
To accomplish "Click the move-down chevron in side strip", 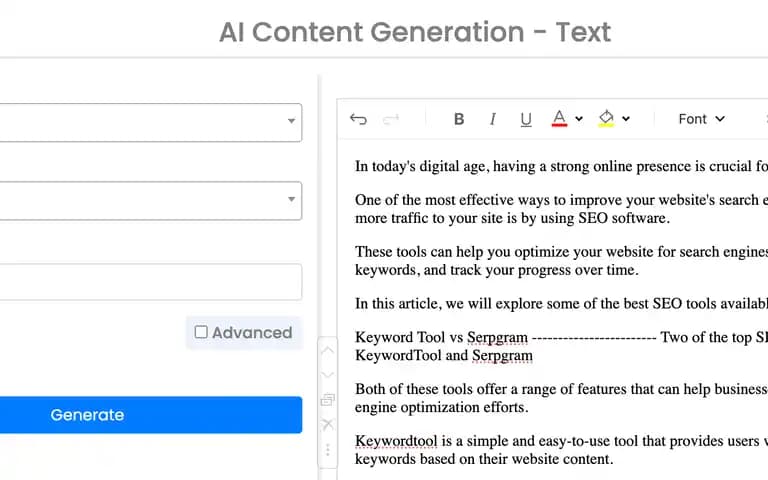I will coord(328,375).
